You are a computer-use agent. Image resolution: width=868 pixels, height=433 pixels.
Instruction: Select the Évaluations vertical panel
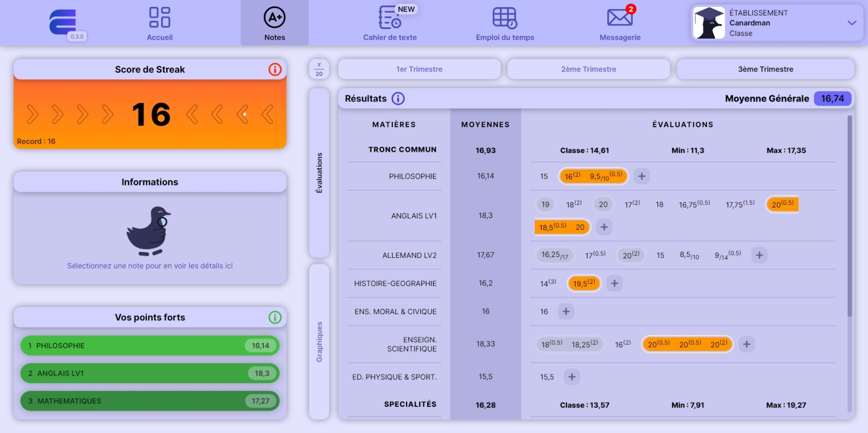coord(319,173)
